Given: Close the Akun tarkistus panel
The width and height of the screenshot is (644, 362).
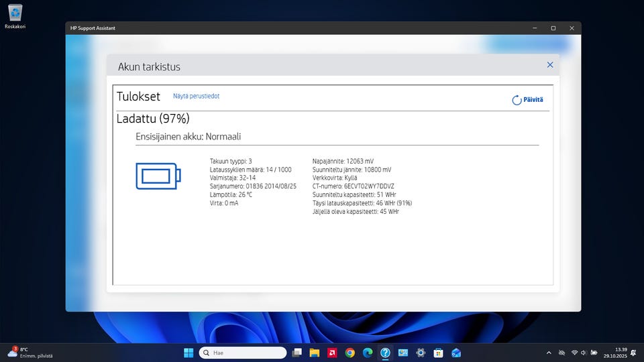Looking at the screenshot, I should point(550,65).
